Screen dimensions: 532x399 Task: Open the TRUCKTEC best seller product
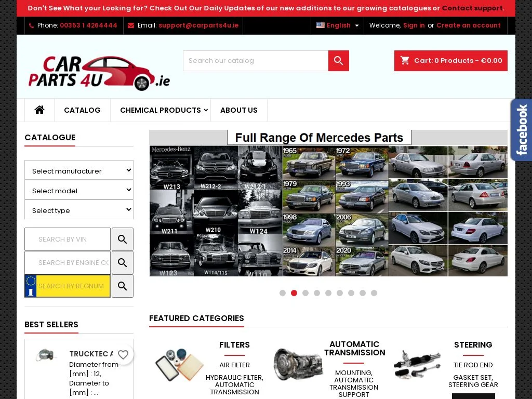click(x=91, y=354)
